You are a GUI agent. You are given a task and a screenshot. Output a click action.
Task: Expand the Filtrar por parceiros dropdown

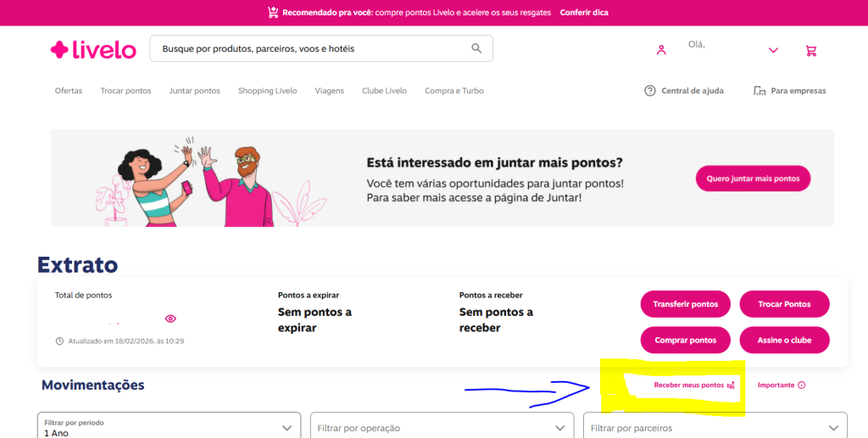[x=715, y=428]
